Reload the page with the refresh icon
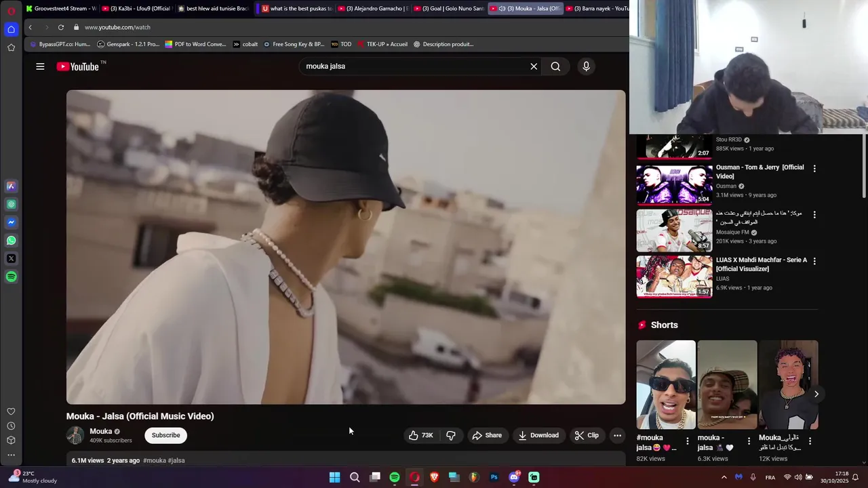Viewport: 868px width, 488px height. (61, 27)
